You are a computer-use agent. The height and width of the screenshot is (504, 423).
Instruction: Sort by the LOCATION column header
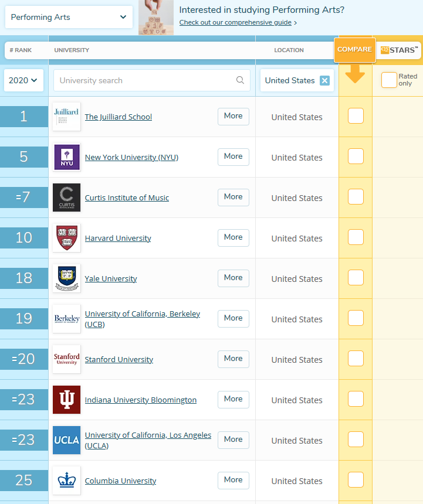pyautogui.click(x=289, y=50)
